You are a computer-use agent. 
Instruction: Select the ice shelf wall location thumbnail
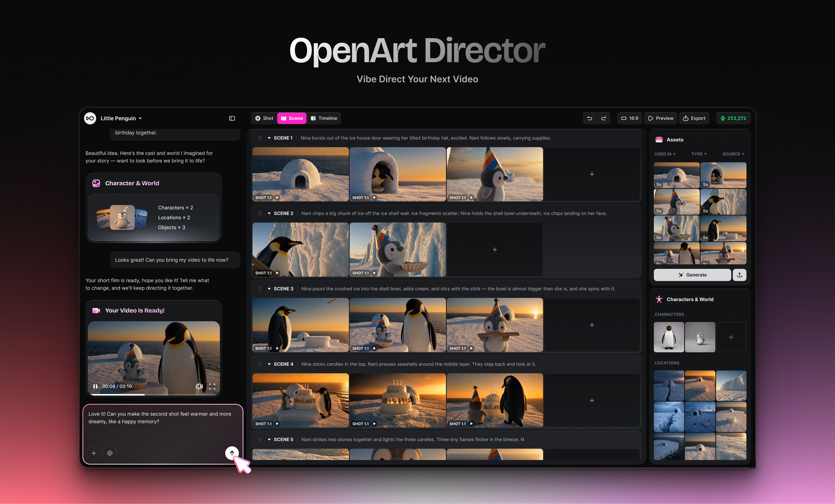tap(731, 386)
